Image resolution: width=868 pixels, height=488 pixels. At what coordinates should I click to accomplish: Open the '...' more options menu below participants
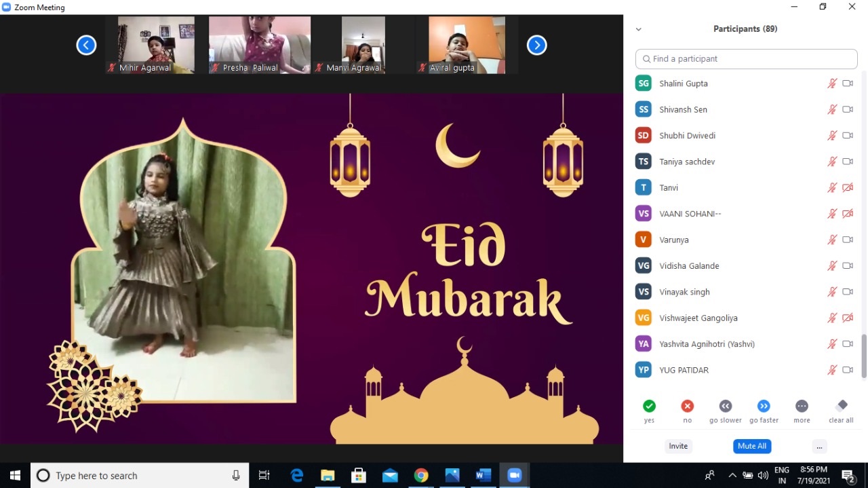(x=819, y=446)
